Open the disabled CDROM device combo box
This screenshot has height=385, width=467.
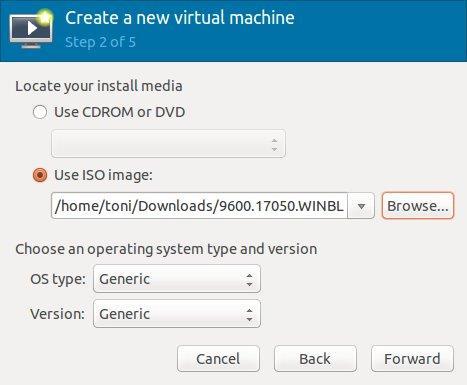(x=168, y=144)
